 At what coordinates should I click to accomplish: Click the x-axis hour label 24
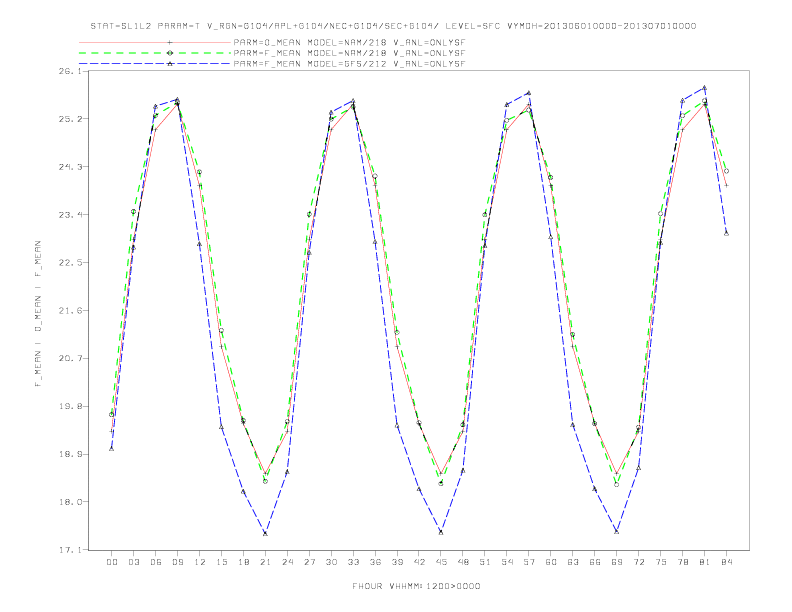287,562
